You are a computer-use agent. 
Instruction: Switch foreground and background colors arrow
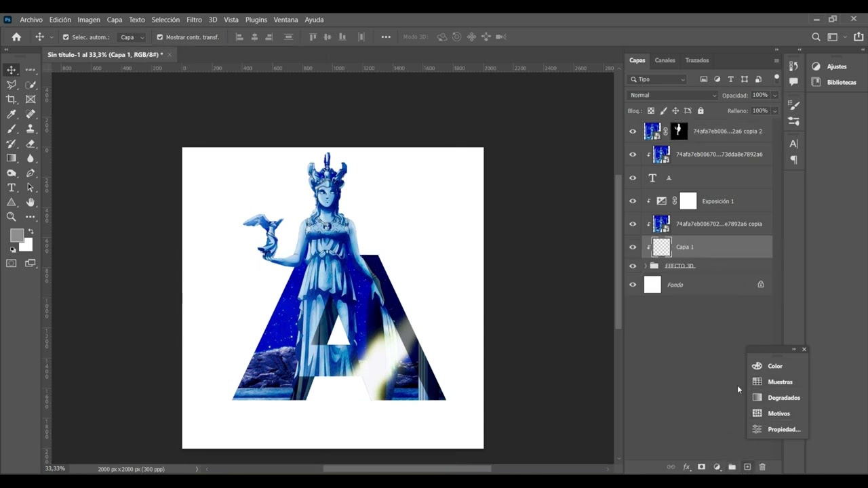click(x=31, y=232)
